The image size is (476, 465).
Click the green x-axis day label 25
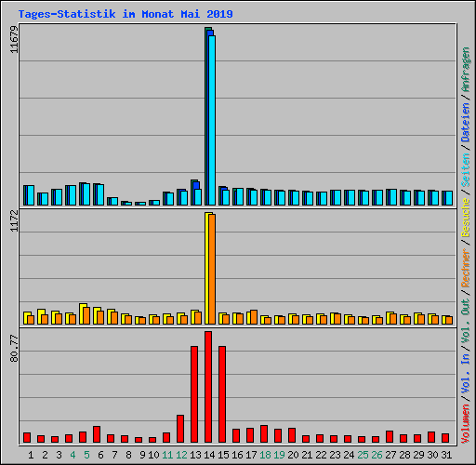[x=363, y=455]
